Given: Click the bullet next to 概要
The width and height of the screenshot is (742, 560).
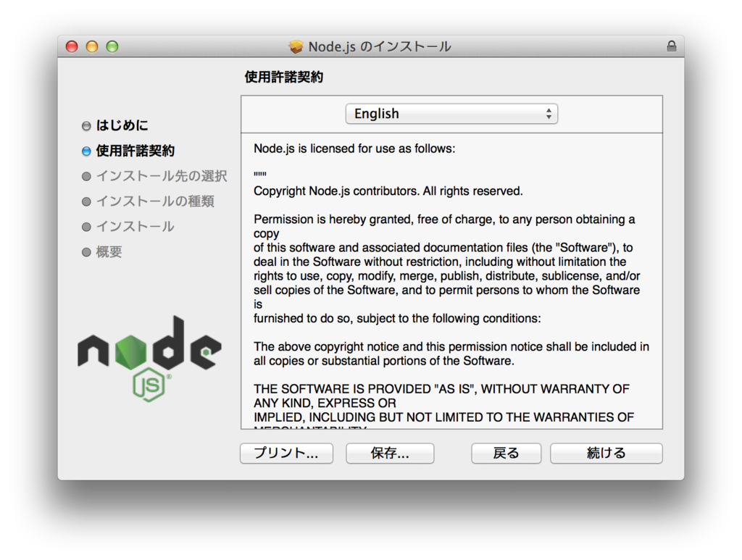Looking at the screenshot, I should point(86,252).
